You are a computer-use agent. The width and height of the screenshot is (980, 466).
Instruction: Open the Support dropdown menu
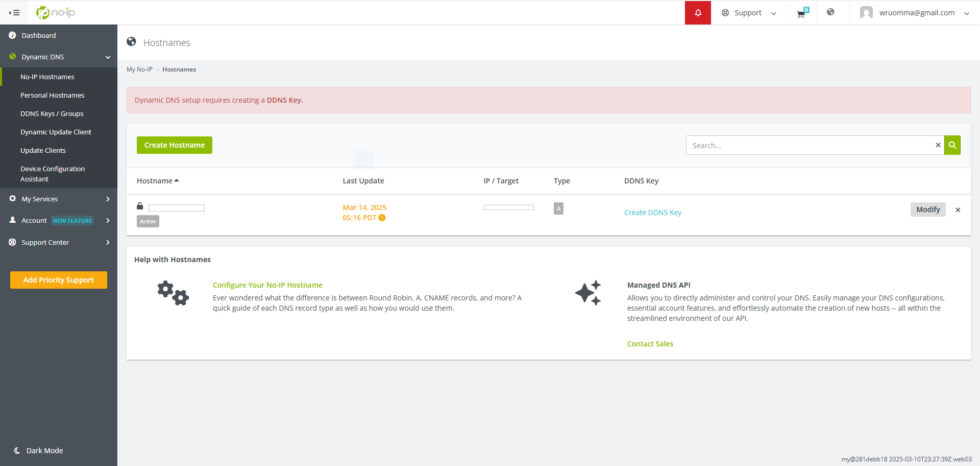[749, 13]
